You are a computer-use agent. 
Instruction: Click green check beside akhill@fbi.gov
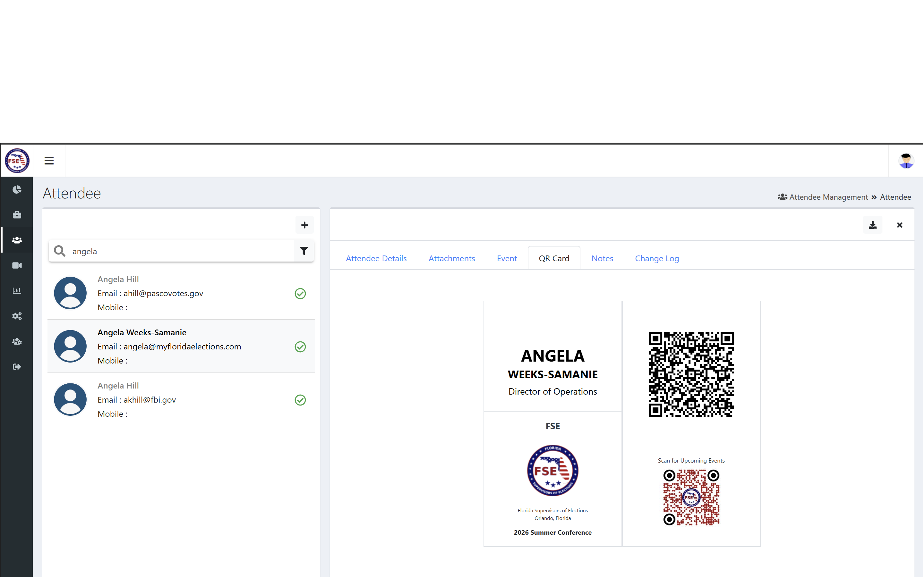[x=301, y=400]
